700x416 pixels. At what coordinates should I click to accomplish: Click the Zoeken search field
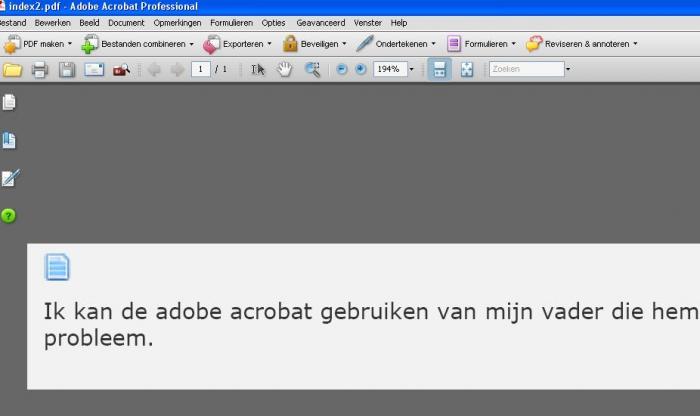(x=527, y=69)
